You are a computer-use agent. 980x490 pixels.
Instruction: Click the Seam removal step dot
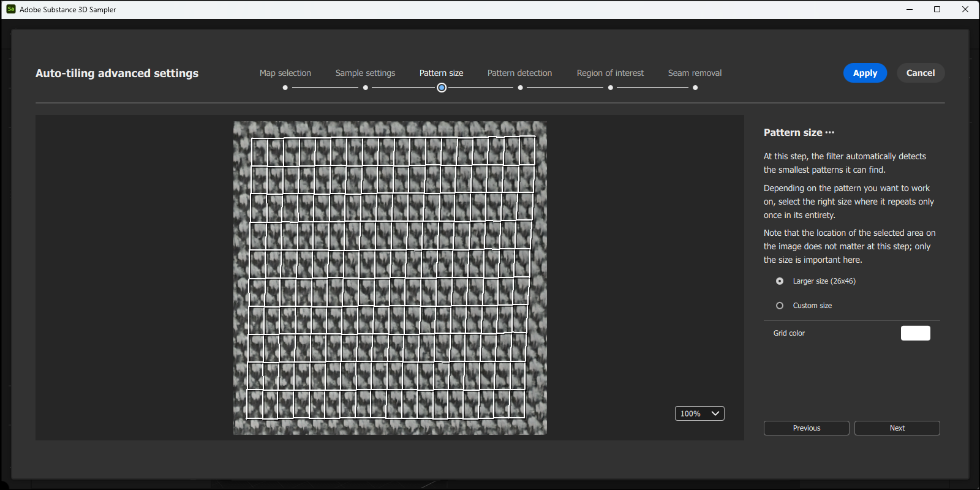(695, 88)
